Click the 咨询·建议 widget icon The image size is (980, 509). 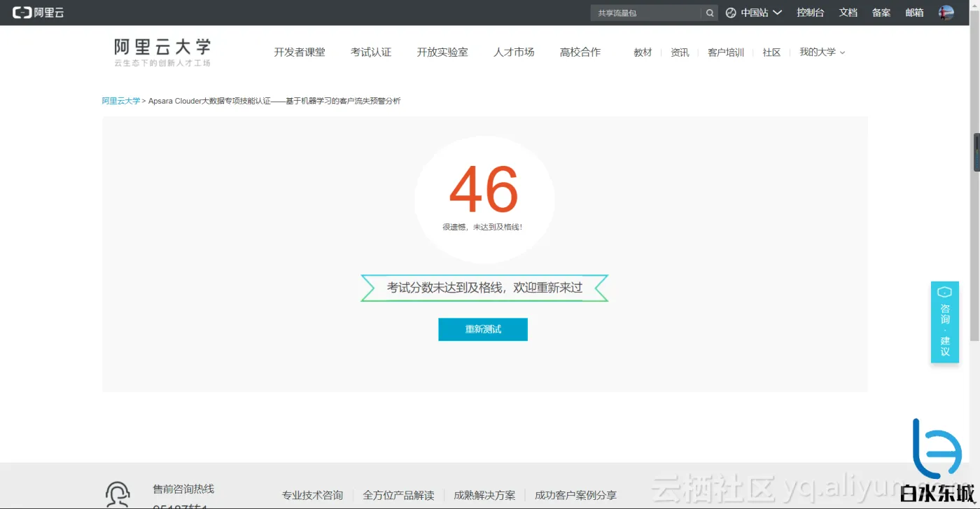[945, 292]
